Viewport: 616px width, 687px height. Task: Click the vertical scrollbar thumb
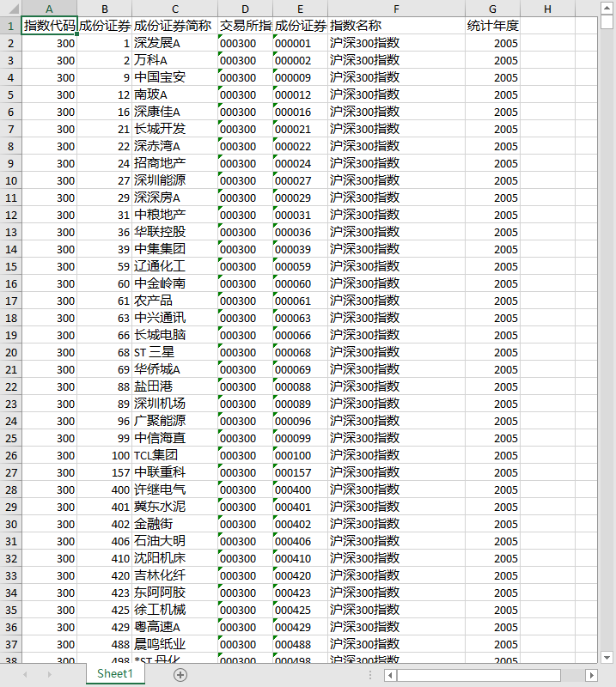coord(607,22)
